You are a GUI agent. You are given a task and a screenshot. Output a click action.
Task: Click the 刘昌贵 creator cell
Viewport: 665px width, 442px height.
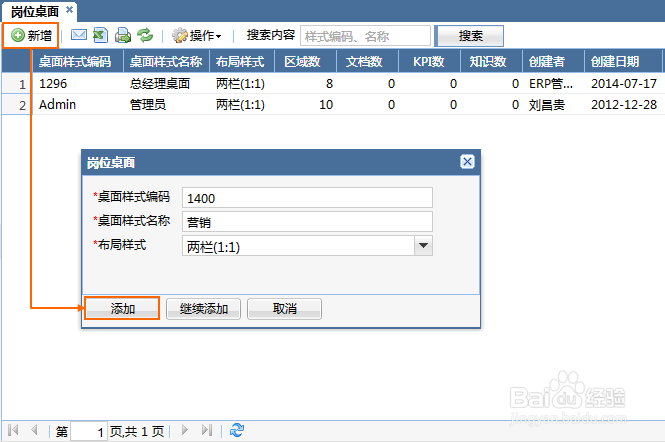tap(553, 104)
